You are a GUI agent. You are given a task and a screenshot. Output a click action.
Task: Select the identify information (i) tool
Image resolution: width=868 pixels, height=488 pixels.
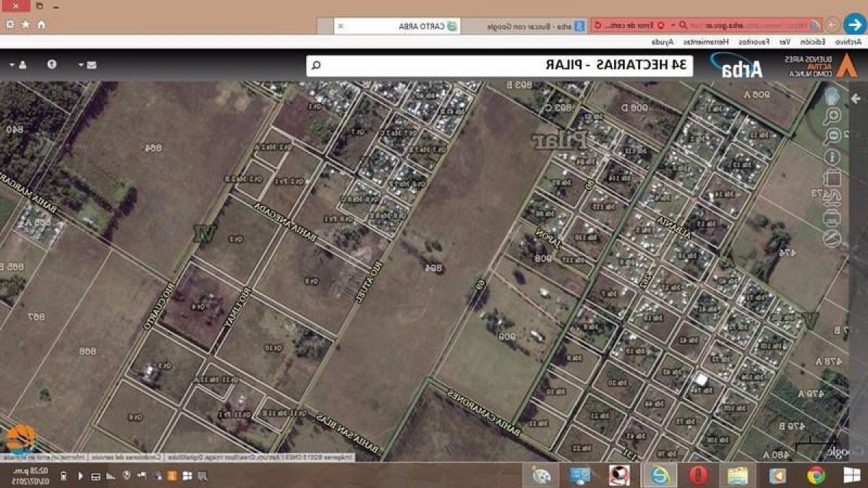click(832, 155)
